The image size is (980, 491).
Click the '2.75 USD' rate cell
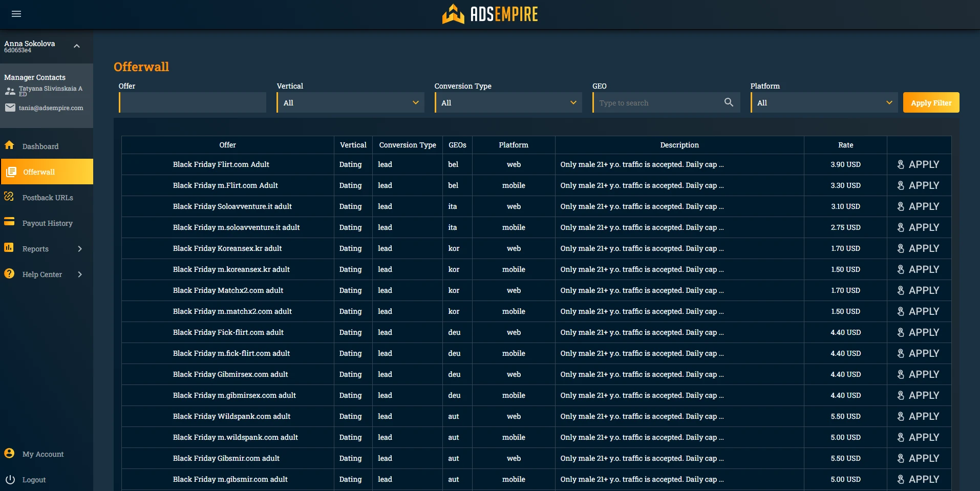coord(845,227)
